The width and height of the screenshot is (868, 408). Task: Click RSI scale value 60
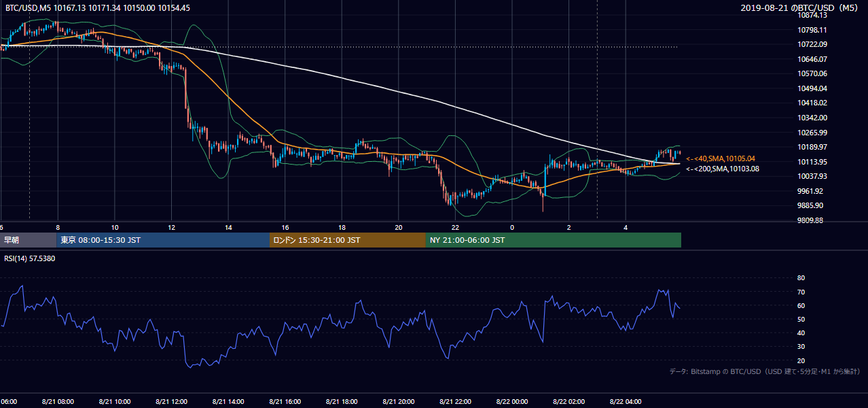[x=801, y=305]
